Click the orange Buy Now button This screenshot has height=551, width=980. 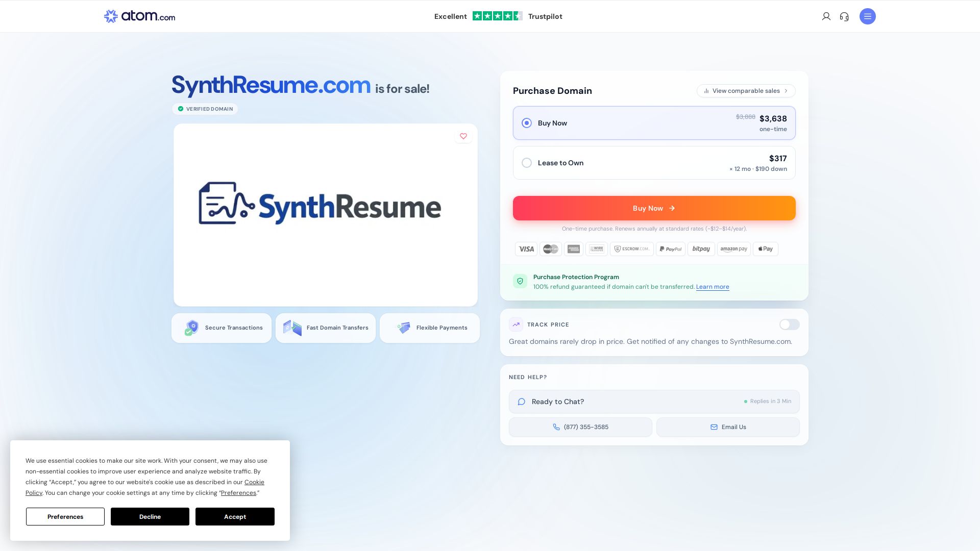click(x=654, y=208)
